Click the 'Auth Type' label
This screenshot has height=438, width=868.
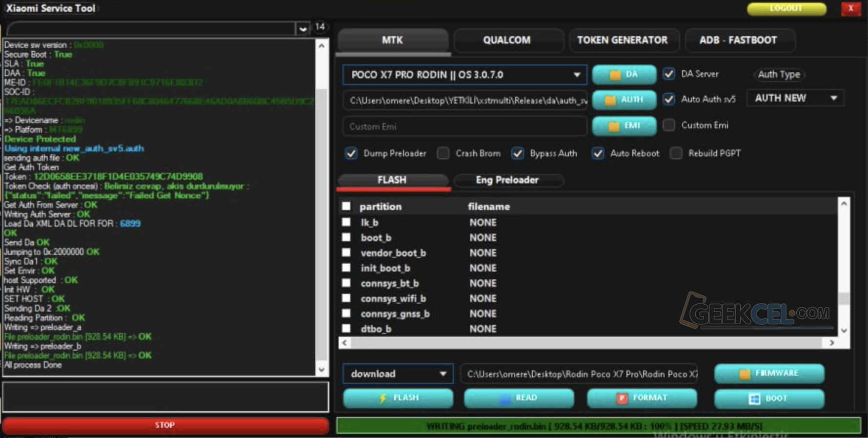point(779,74)
